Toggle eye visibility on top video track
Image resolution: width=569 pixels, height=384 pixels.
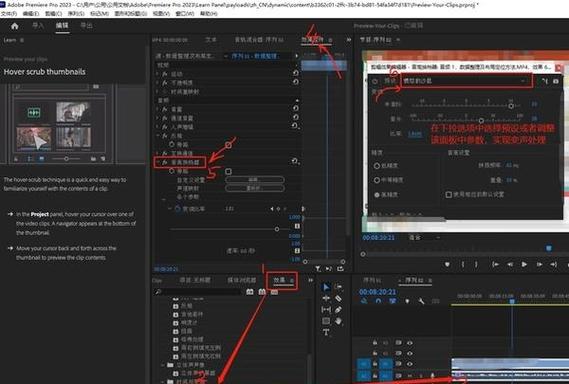[410, 343]
